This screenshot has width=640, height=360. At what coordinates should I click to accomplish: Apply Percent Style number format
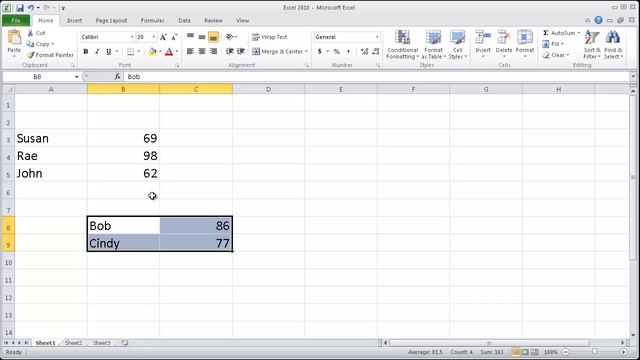pyautogui.click(x=337, y=51)
